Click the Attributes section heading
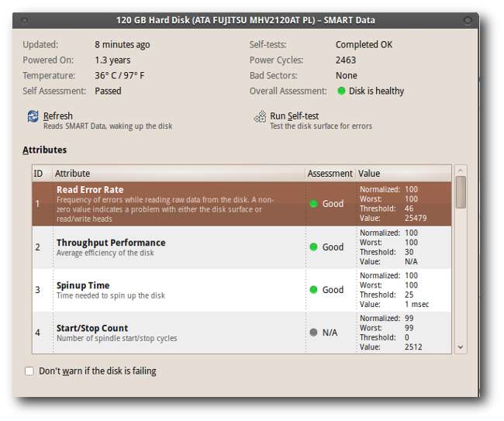This screenshot has width=504, height=421. coord(45,150)
